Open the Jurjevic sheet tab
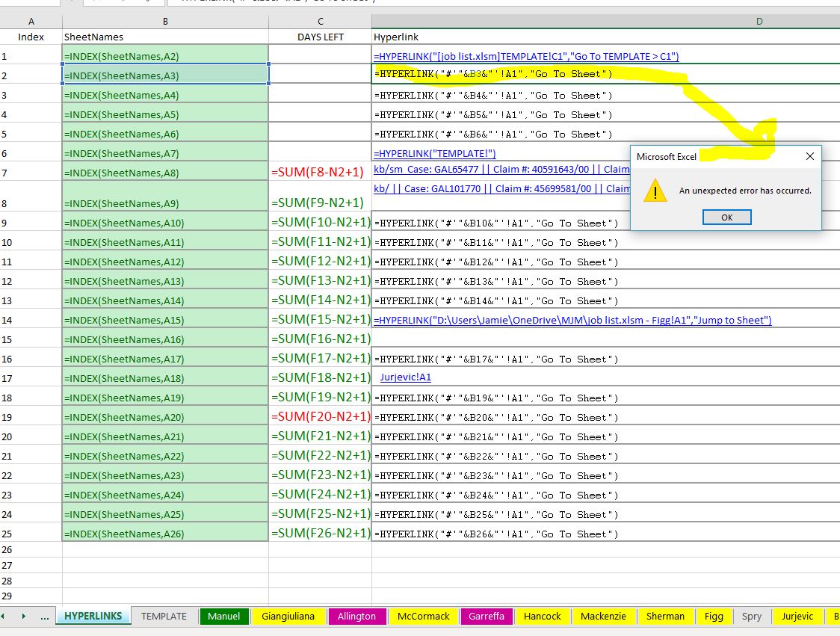Image resolution: width=840 pixels, height=636 pixels. (x=797, y=616)
